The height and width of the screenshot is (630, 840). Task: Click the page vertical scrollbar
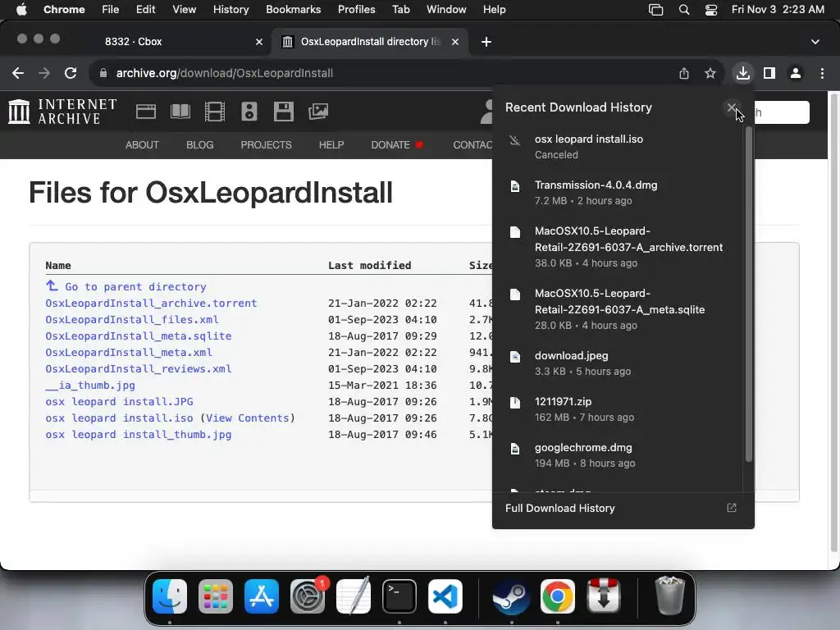coord(833,322)
